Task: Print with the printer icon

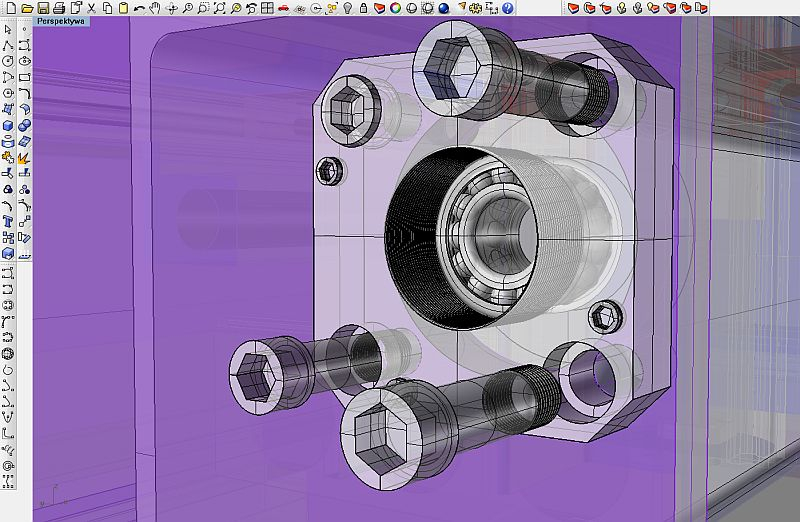Action: click(x=59, y=8)
